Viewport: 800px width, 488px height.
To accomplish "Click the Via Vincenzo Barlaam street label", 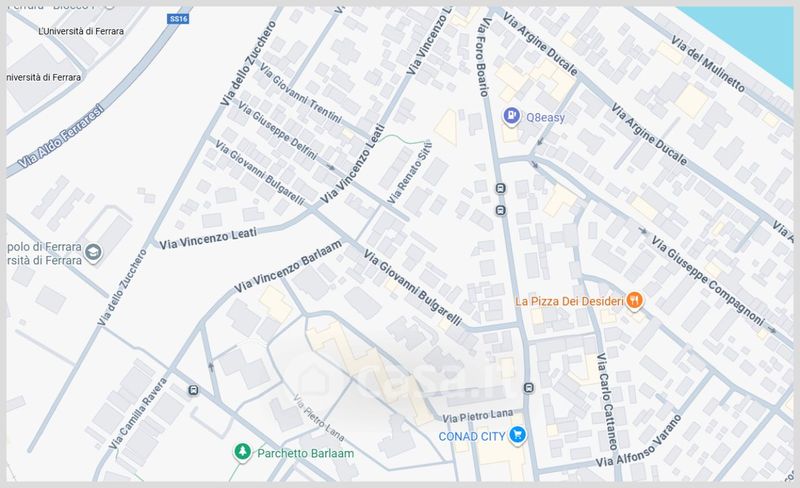I will click(x=288, y=266).
